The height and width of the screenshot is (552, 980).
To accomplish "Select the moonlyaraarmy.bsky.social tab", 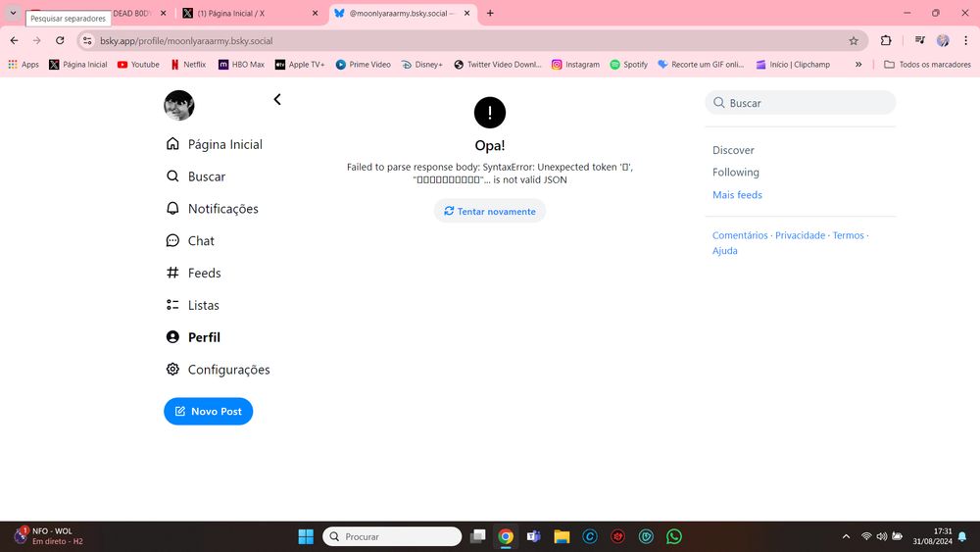I will point(403,13).
